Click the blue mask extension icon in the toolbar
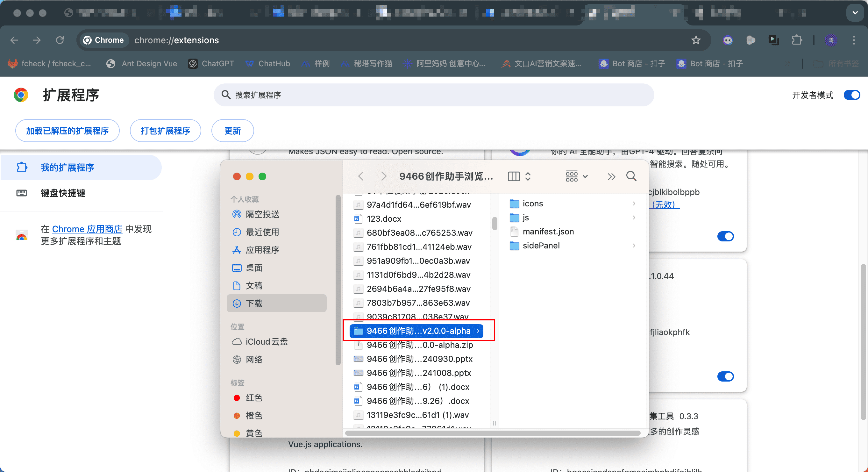This screenshot has width=868, height=472. click(x=728, y=40)
